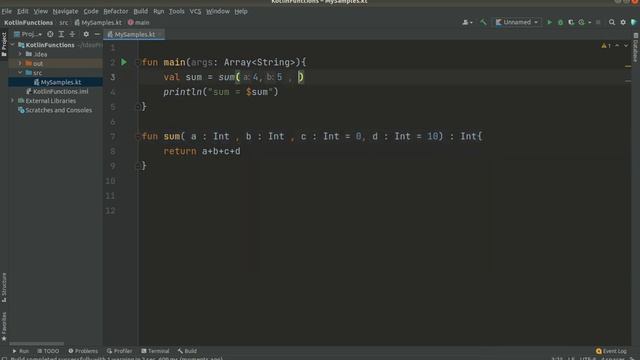Screen dimensions: 640x360
Task: Click Run with Coverage icon
Action: [571, 22]
